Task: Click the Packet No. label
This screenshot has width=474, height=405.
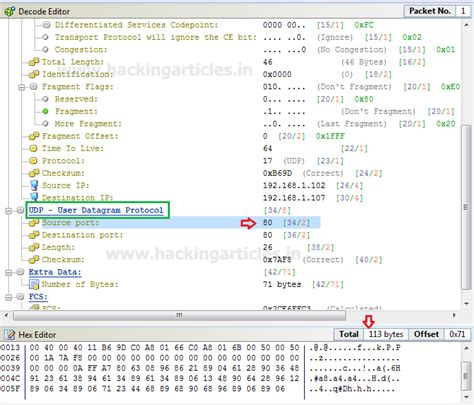Action: click(430, 11)
